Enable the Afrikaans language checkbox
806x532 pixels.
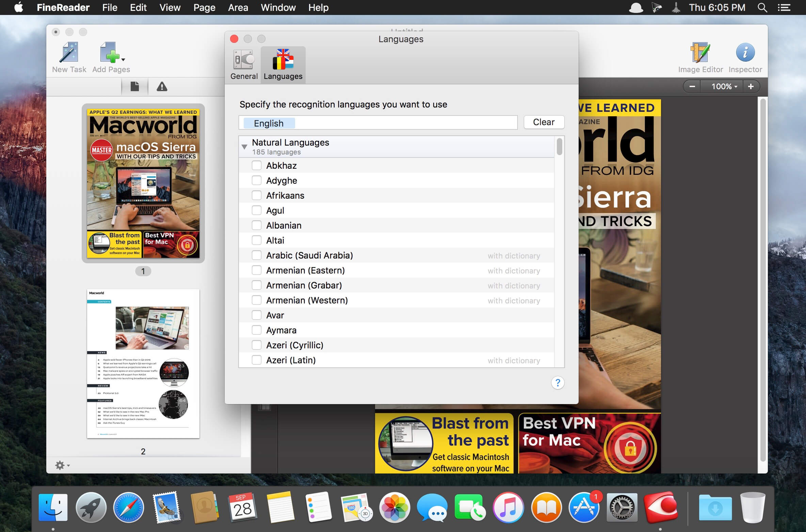tap(255, 195)
